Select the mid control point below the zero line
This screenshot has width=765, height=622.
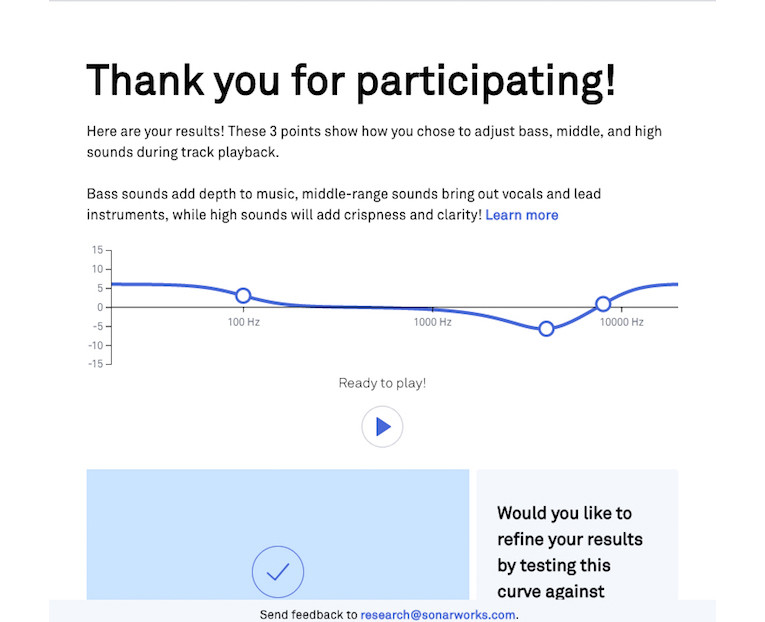[x=546, y=329]
